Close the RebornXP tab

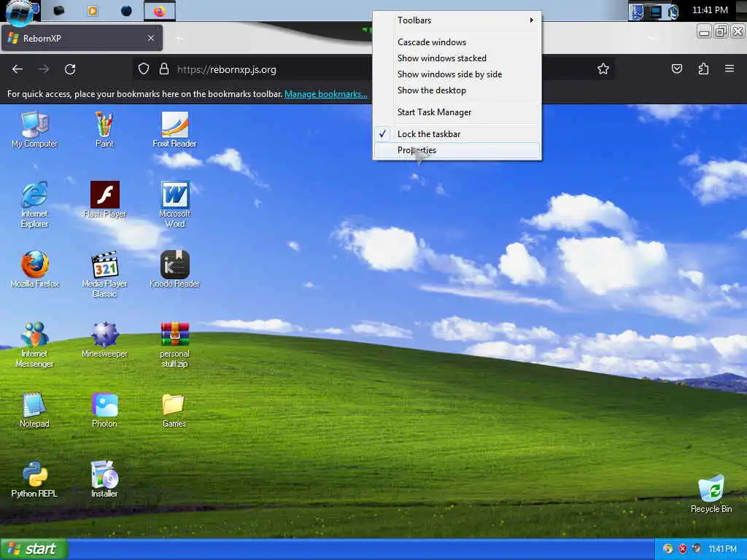[150, 38]
